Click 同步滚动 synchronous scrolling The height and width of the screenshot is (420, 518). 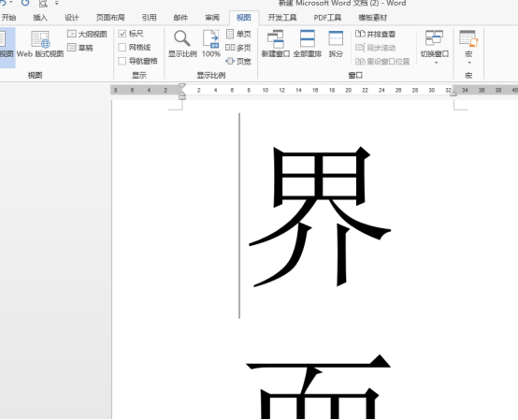375,48
